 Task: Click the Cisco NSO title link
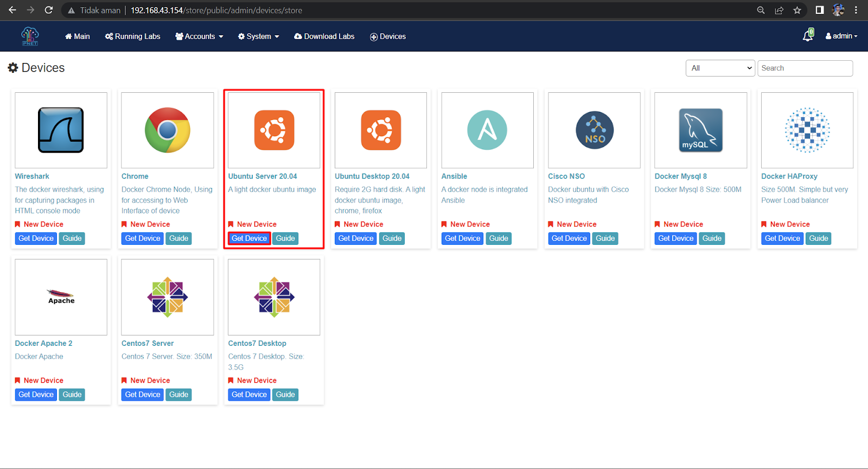click(x=566, y=176)
